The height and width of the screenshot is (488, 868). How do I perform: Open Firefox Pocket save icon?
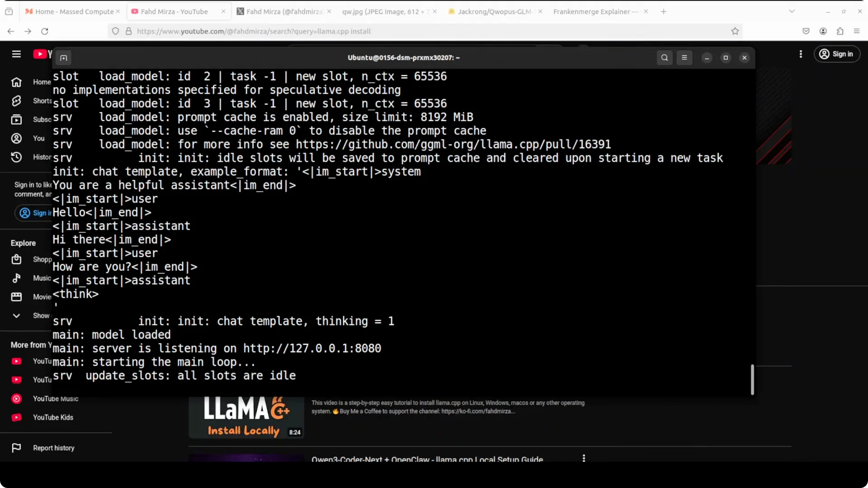coord(806,31)
